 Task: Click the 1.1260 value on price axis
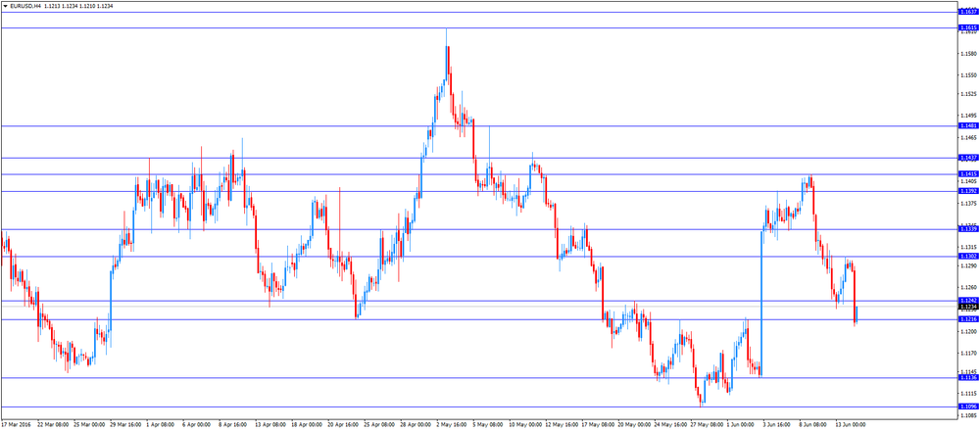(968, 288)
